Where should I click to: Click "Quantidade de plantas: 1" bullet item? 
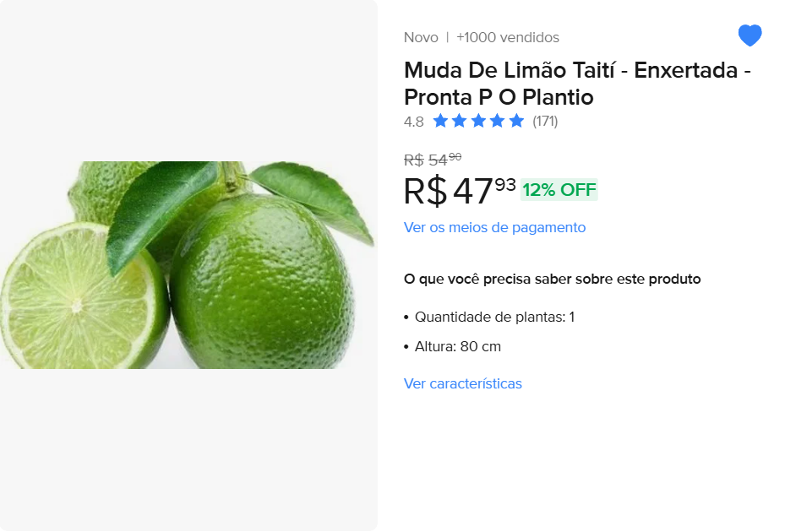(x=494, y=317)
